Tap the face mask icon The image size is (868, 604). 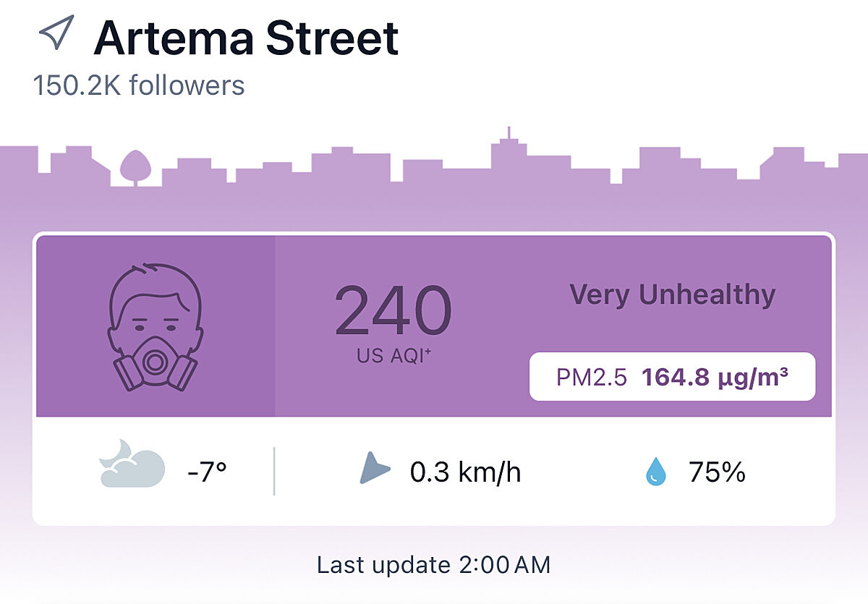click(x=155, y=327)
